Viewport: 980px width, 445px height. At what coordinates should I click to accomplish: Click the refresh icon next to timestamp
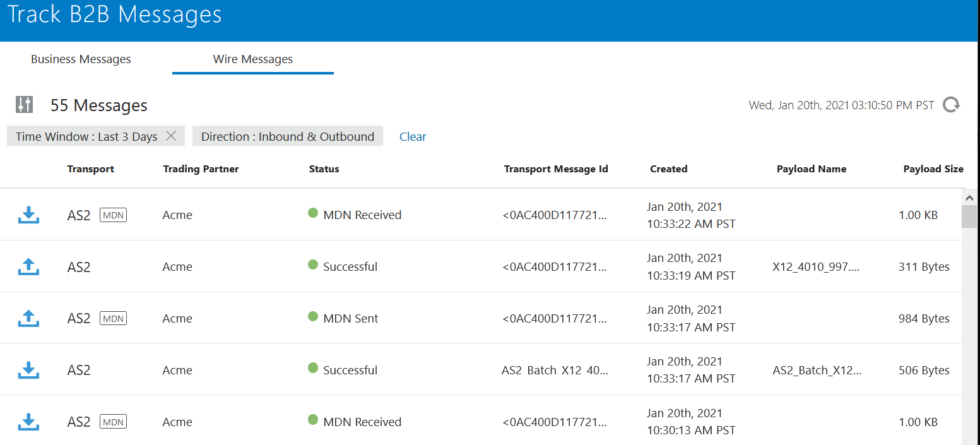coord(951,105)
